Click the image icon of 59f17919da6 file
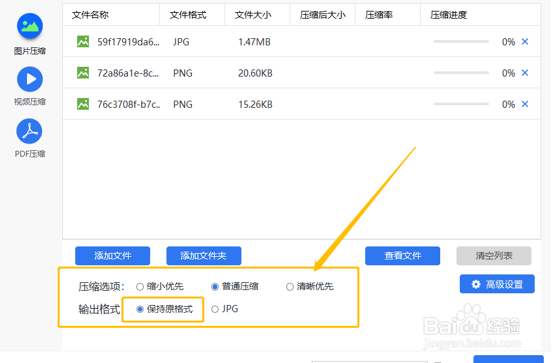 pyautogui.click(x=83, y=42)
